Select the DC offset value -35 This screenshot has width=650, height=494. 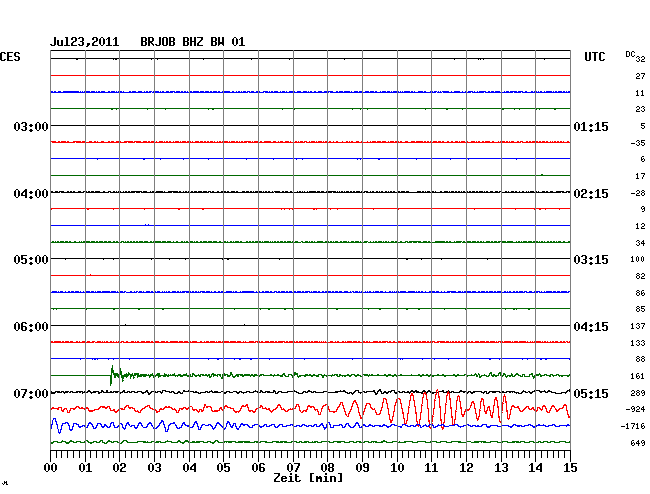point(638,143)
